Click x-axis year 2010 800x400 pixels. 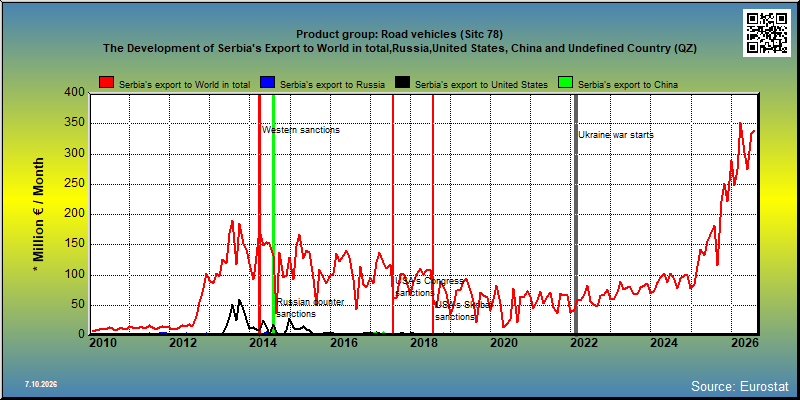click(103, 343)
